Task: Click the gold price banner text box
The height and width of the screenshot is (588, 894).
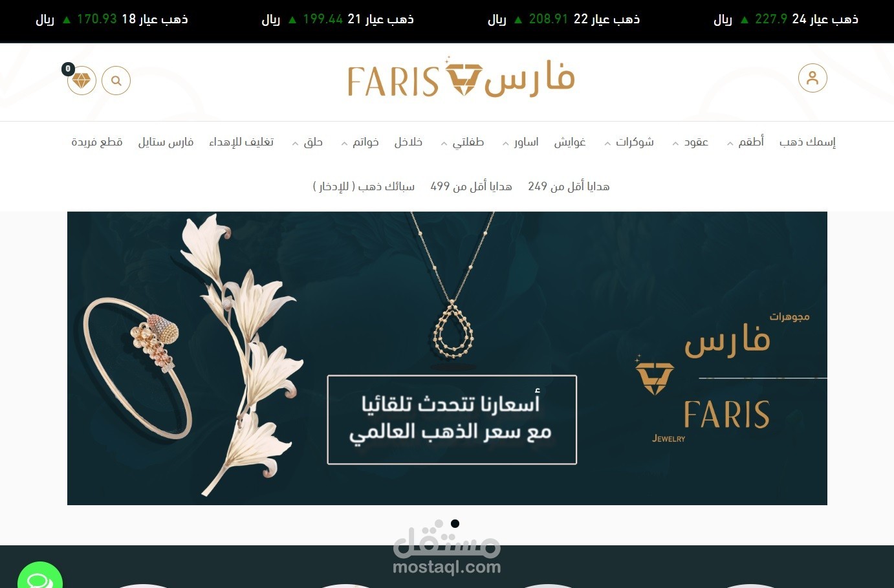Action: point(452,420)
